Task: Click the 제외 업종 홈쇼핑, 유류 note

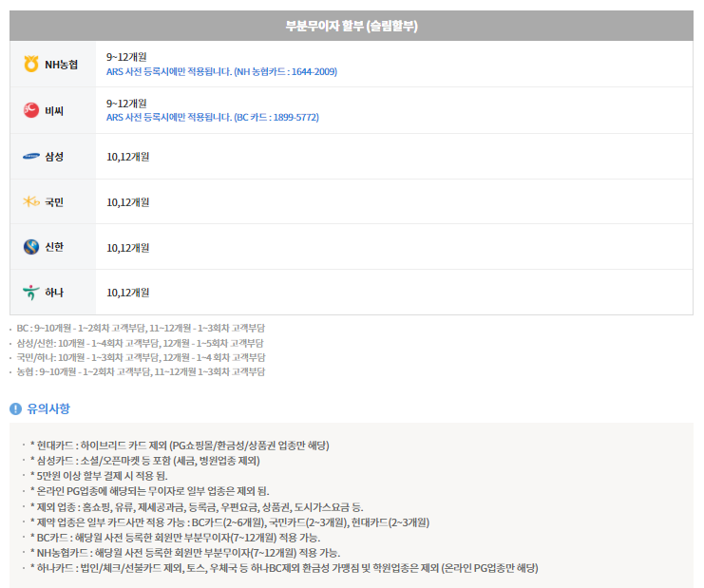Action: [x=197, y=507]
